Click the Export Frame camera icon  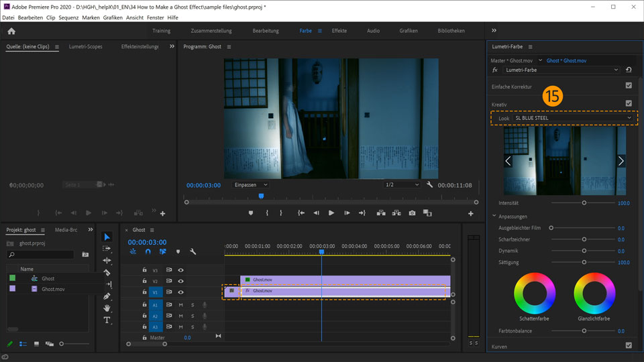click(412, 213)
